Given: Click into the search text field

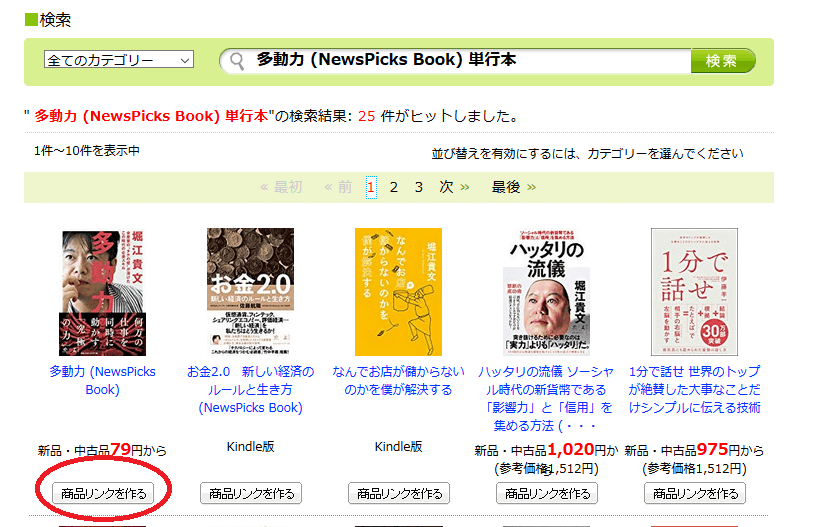Looking at the screenshot, I should [x=460, y=61].
